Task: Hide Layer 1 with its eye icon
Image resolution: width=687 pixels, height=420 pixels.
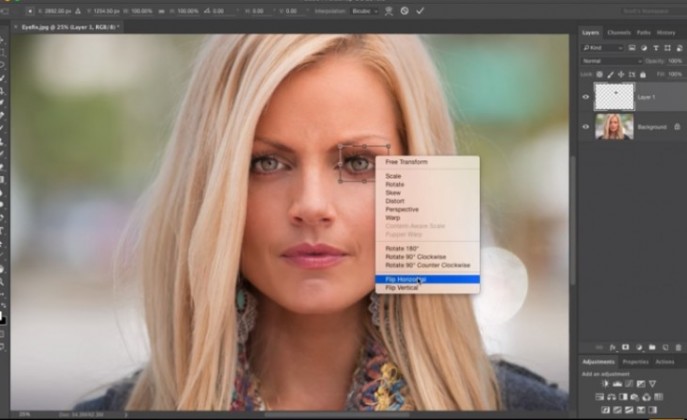Action: tap(585, 97)
